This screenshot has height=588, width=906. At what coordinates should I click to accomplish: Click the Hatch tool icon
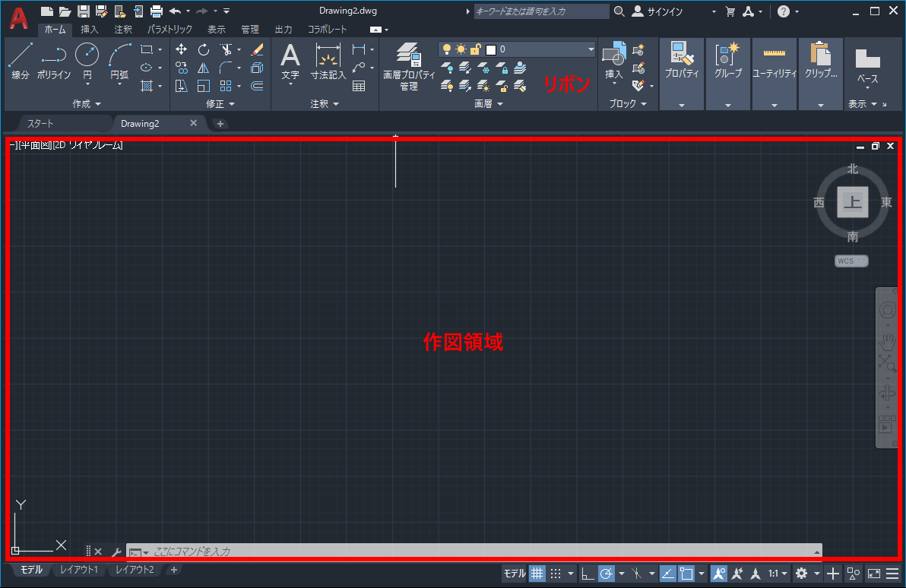(147, 86)
